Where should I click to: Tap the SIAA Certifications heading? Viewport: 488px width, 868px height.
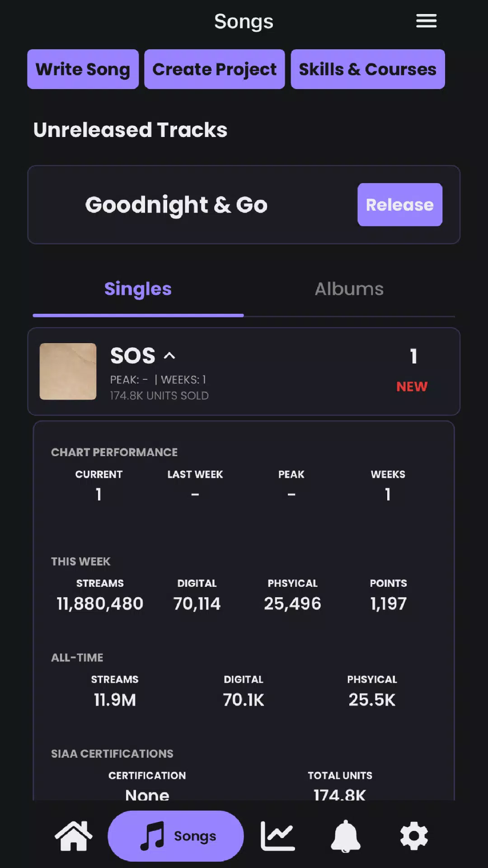click(112, 754)
